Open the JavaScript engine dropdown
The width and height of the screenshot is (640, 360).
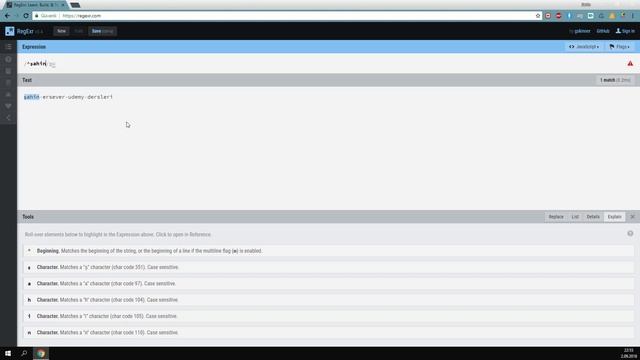point(584,47)
